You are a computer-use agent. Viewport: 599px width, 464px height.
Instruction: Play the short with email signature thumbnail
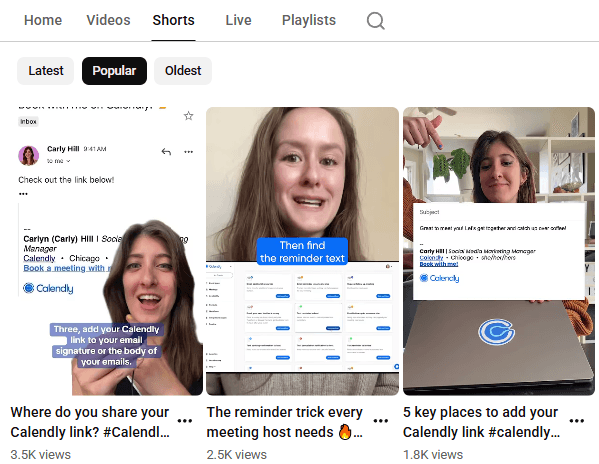click(107, 251)
